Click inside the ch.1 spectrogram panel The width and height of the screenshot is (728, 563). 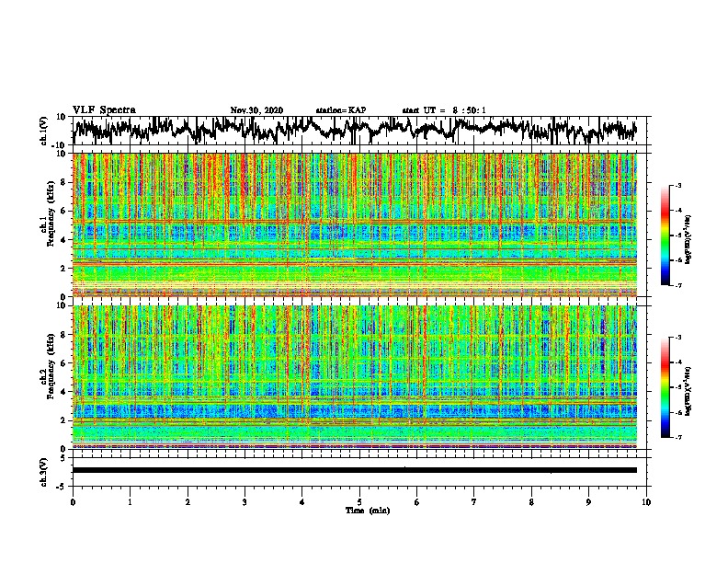(x=355, y=224)
